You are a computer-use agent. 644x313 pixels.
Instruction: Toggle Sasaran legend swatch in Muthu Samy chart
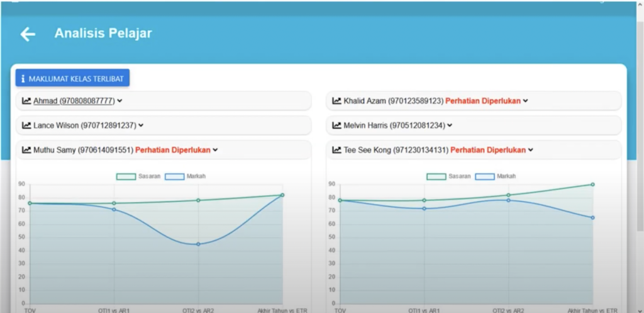click(126, 176)
